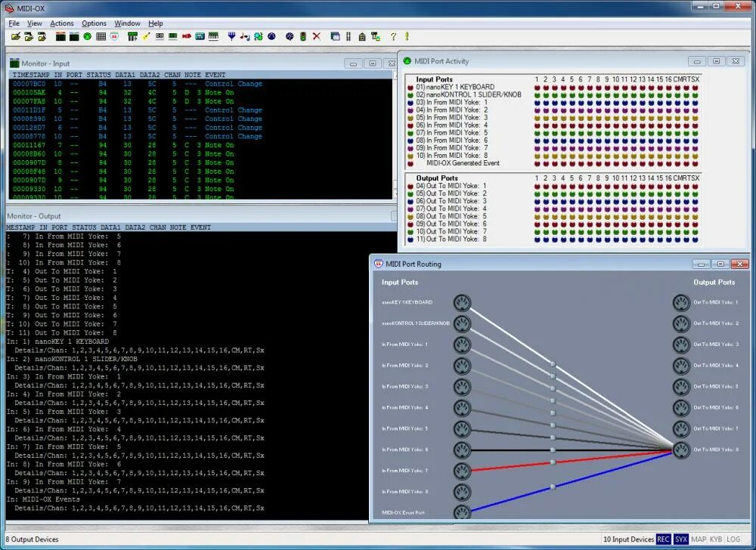The width and height of the screenshot is (756, 550).
Task: Click the handle on the black routing line
Action: pyautogui.click(x=553, y=450)
